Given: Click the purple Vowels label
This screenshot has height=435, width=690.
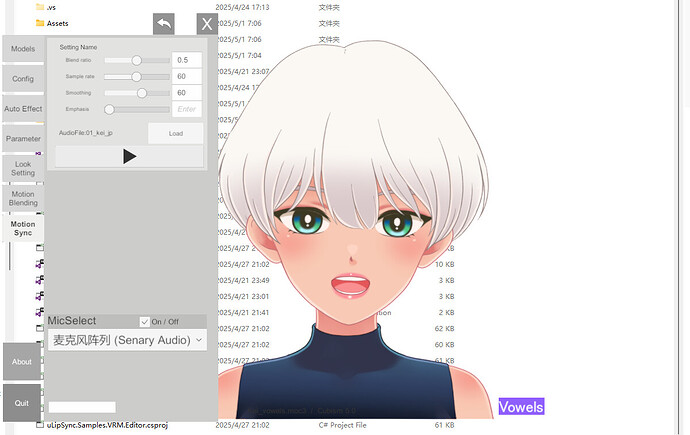Looking at the screenshot, I should point(521,407).
